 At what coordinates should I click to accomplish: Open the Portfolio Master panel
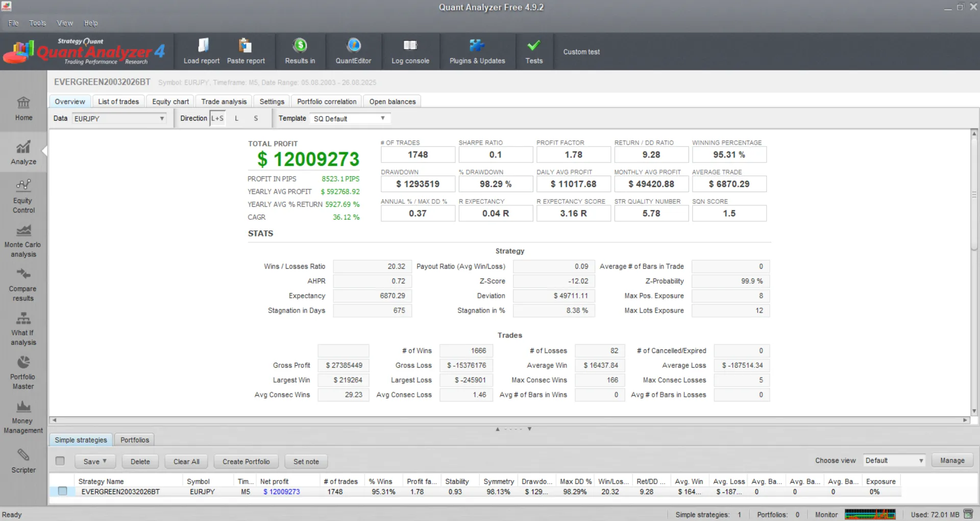click(23, 373)
